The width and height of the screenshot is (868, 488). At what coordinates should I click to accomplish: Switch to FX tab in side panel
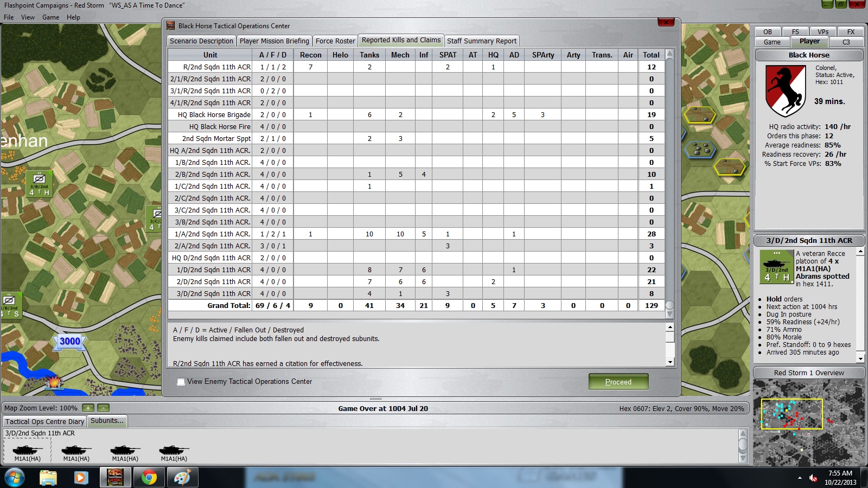(x=851, y=32)
